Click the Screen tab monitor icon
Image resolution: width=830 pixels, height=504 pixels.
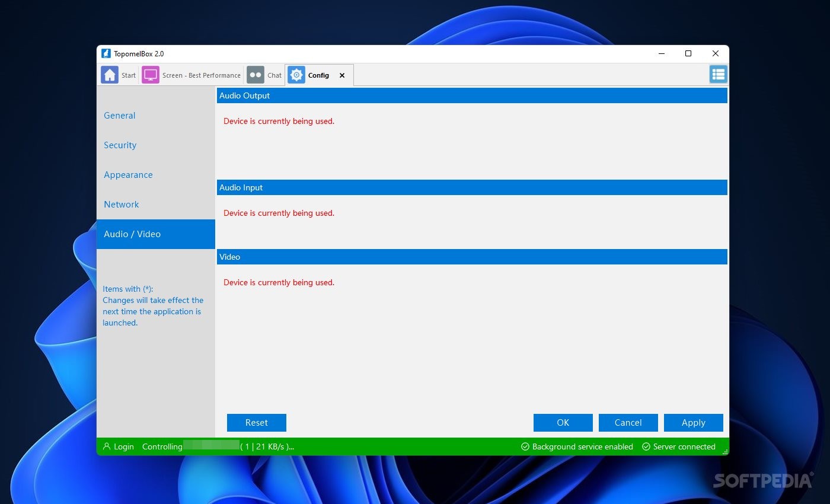[151, 75]
